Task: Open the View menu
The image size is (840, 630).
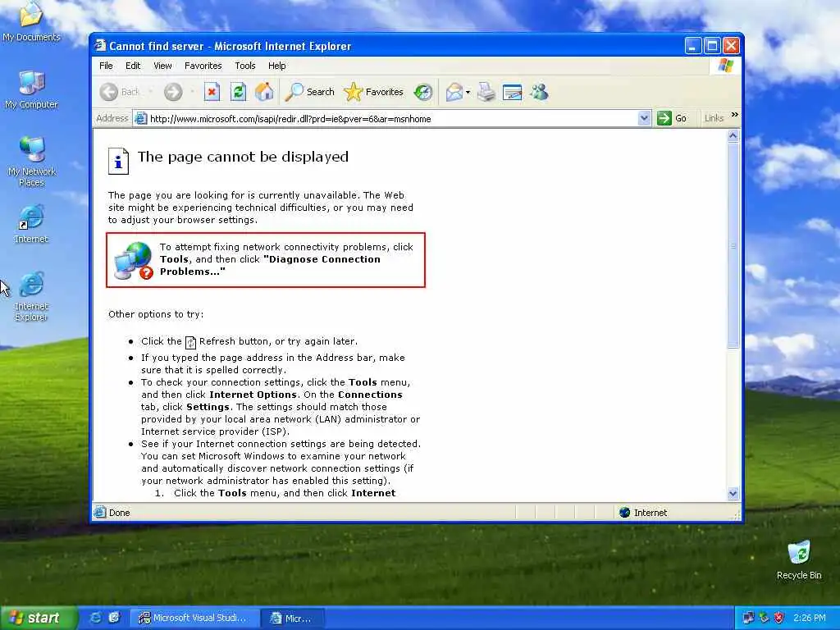Action: pyautogui.click(x=162, y=66)
